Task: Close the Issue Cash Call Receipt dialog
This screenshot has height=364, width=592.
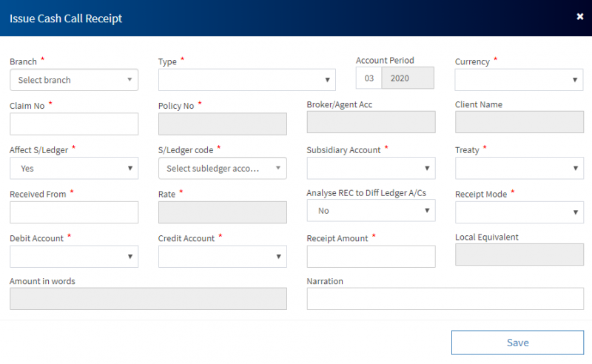Action: (x=579, y=16)
